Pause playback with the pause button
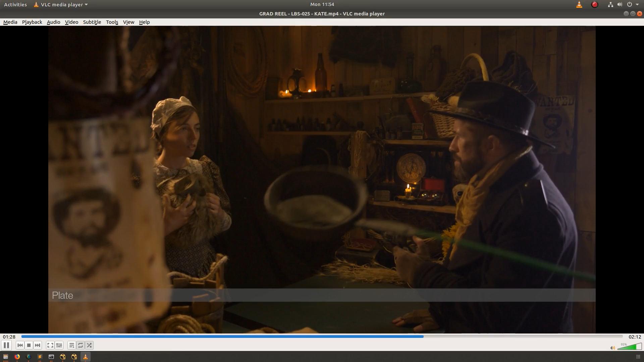This screenshot has width=644, height=362. 6,345
